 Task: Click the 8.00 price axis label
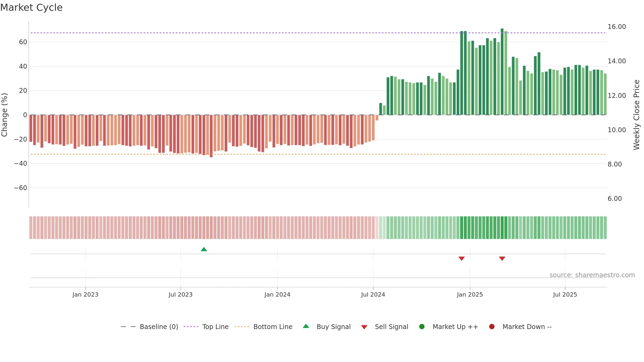[615, 164]
